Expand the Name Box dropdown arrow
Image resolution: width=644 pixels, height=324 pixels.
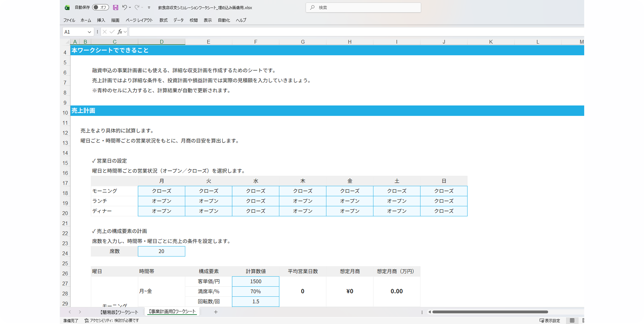tap(89, 32)
